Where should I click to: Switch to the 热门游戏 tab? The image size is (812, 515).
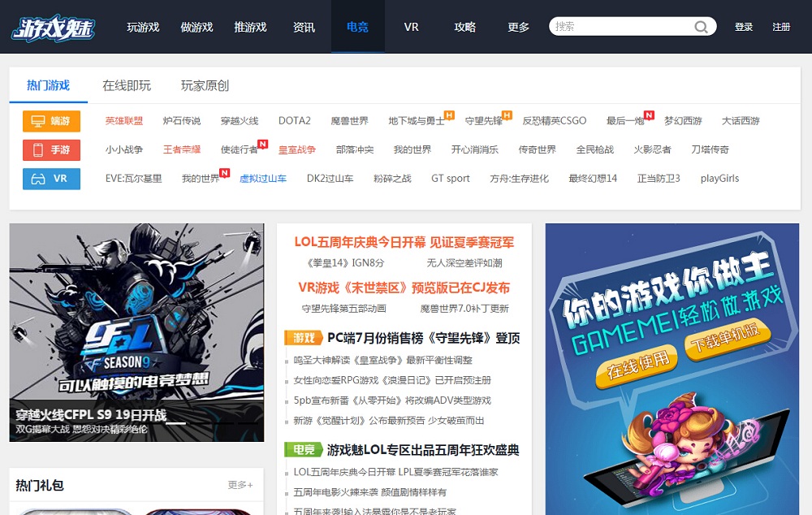48,85
